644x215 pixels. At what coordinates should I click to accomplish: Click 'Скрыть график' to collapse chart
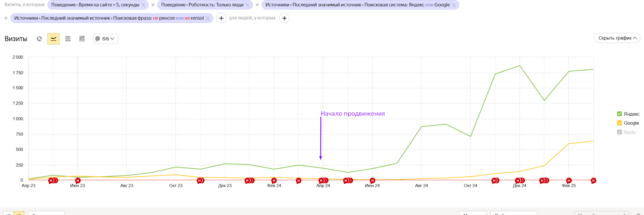(x=617, y=38)
